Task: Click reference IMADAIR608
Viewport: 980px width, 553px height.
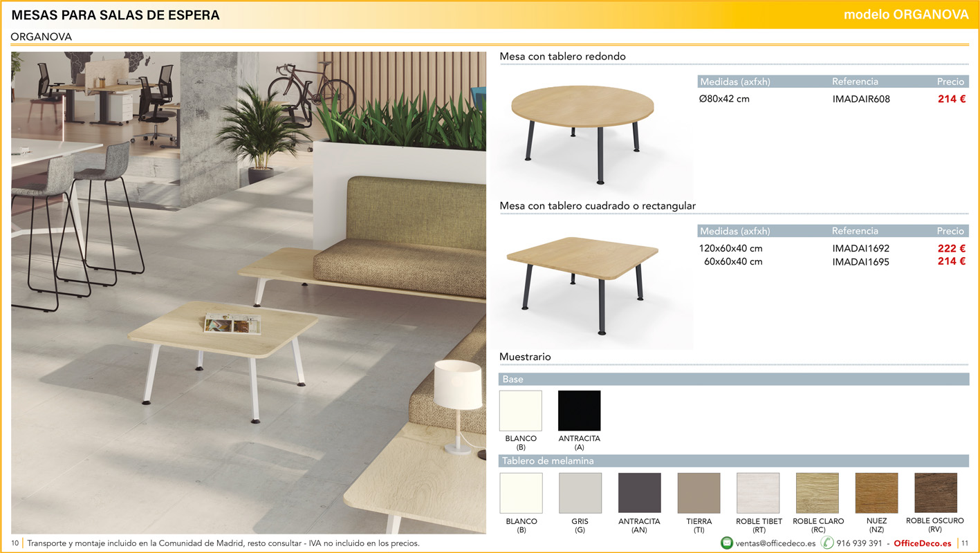Action: pos(861,99)
